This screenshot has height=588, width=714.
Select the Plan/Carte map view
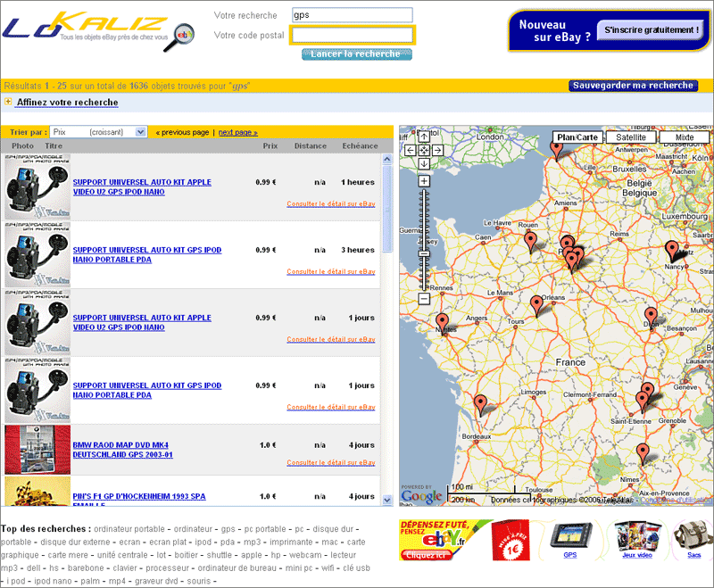coord(577,137)
